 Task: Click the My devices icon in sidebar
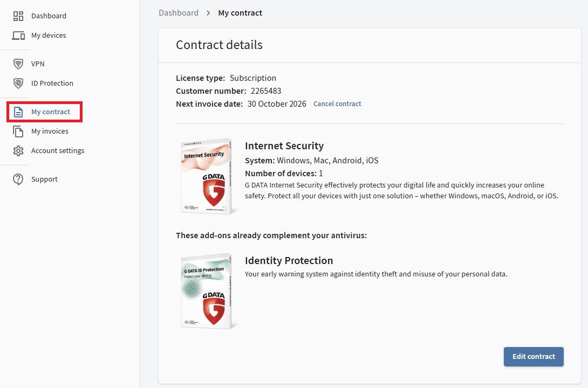(18, 36)
